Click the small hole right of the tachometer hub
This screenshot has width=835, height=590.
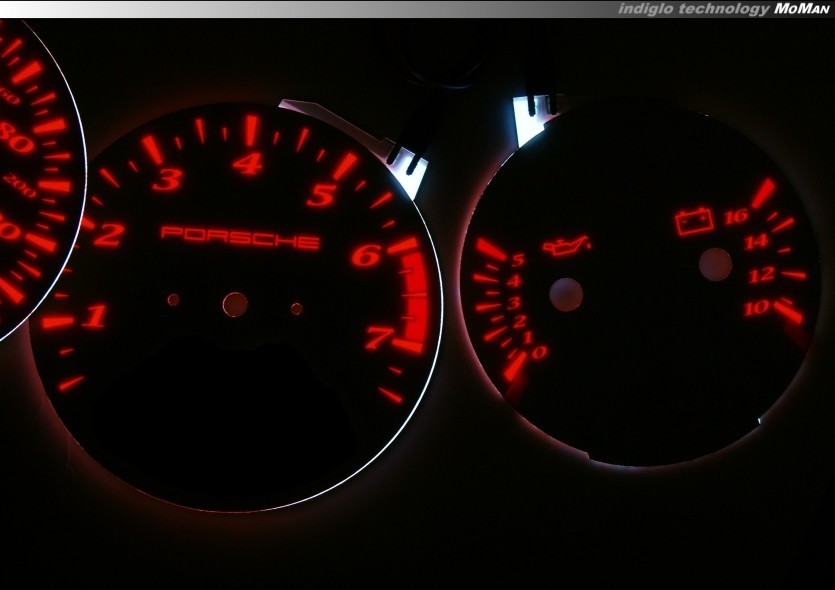(x=296, y=309)
